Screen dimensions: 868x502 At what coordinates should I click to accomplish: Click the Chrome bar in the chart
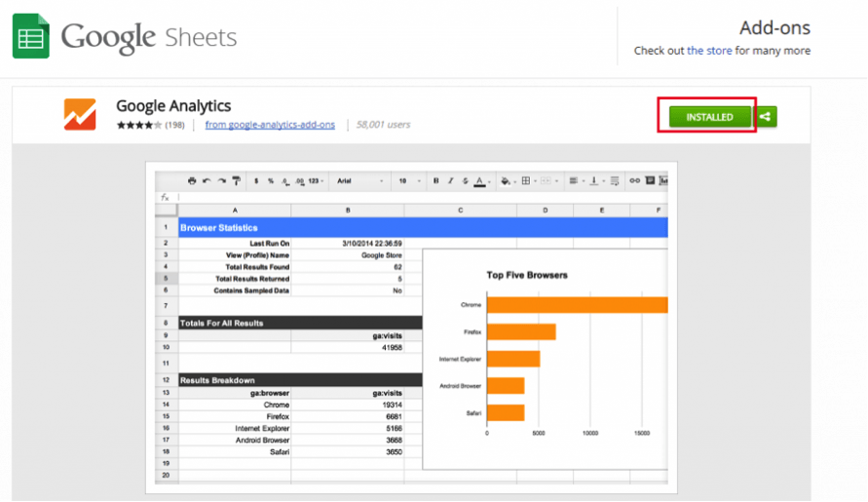point(578,305)
